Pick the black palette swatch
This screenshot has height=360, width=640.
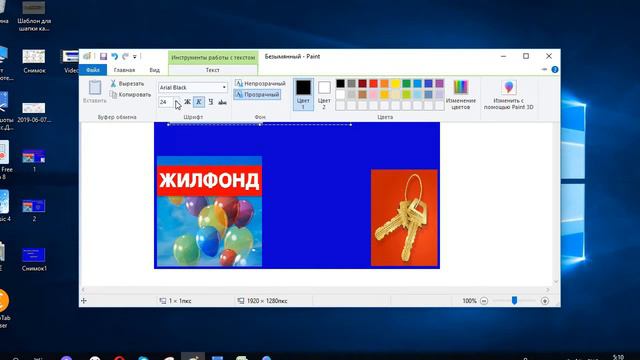[x=340, y=84]
